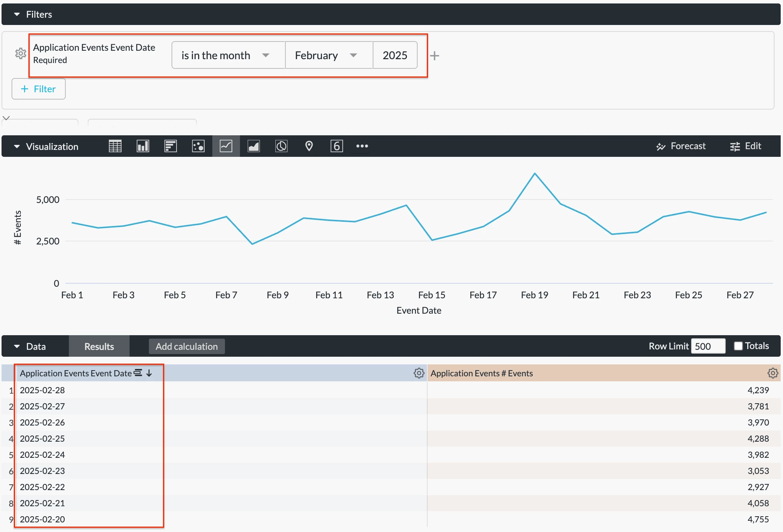783x532 pixels.
Task: Collapse the Visualization section
Action: tap(17, 146)
